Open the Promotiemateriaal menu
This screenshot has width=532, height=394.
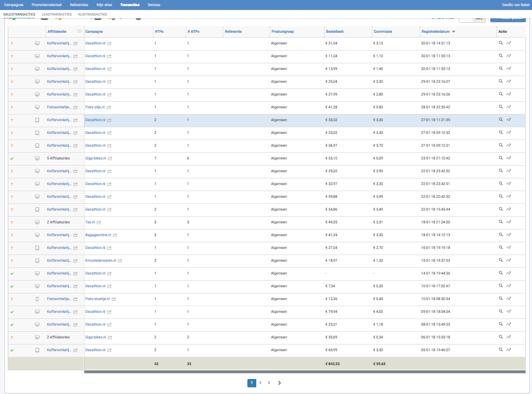click(x=47, y=5)
